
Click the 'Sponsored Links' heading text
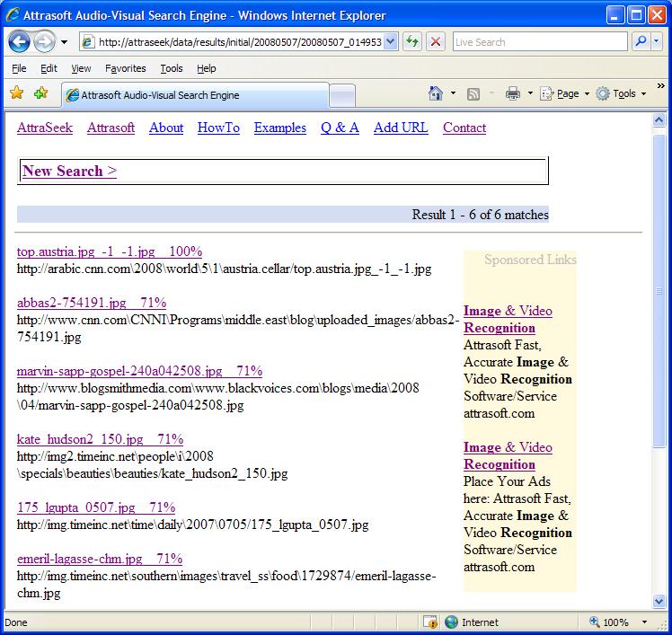[530, 260]
